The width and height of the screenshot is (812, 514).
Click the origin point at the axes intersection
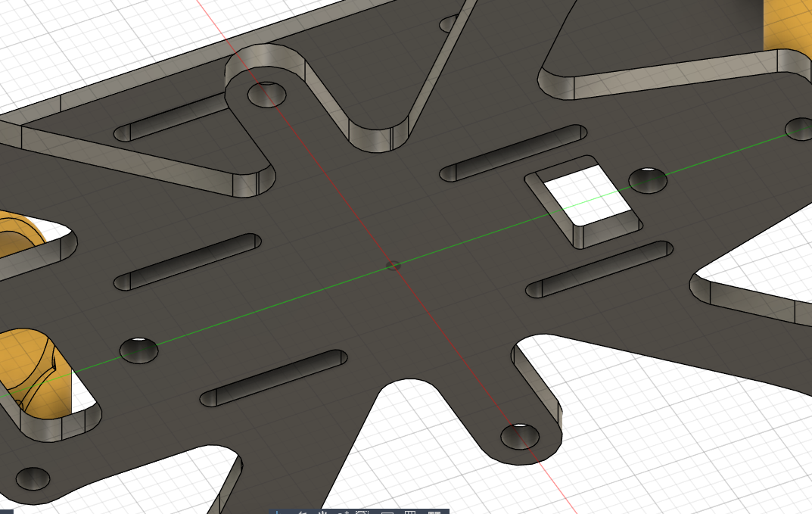pyautogui.click(x=393, y=265)
